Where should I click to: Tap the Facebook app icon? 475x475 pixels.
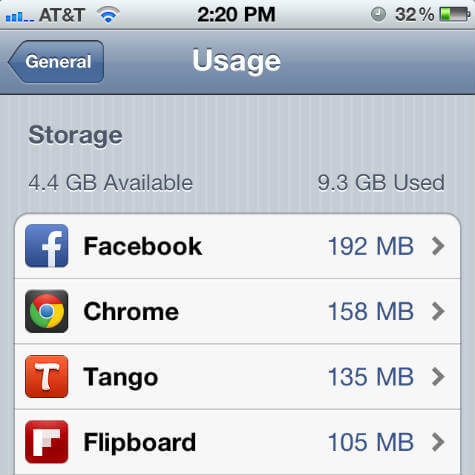point(47,246)
